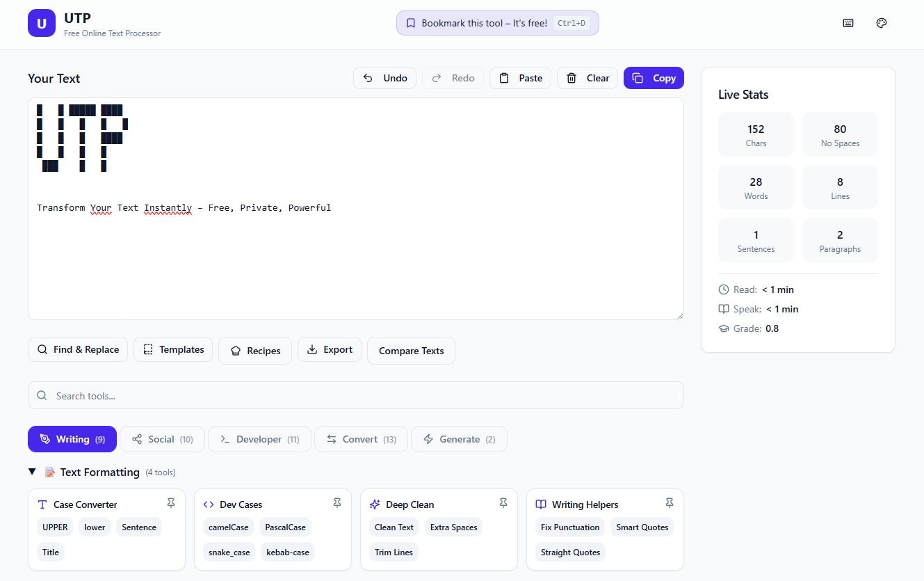This screenshot has width=924, height=581.
Task: Switch to the Developer category
Action: tap(259, 439)
